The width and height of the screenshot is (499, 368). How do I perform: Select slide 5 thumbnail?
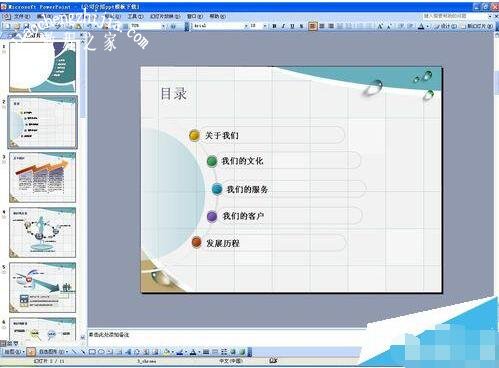click(43, 287)
